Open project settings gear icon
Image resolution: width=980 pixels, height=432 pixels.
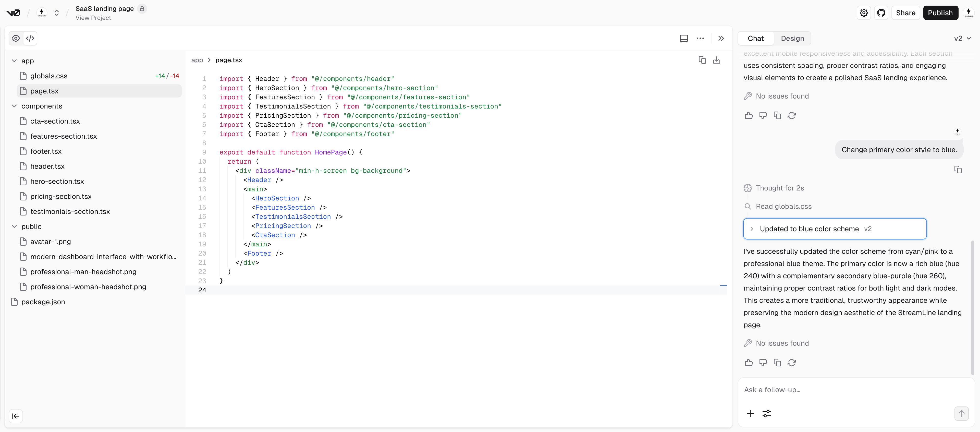click(x=864, y=13)
